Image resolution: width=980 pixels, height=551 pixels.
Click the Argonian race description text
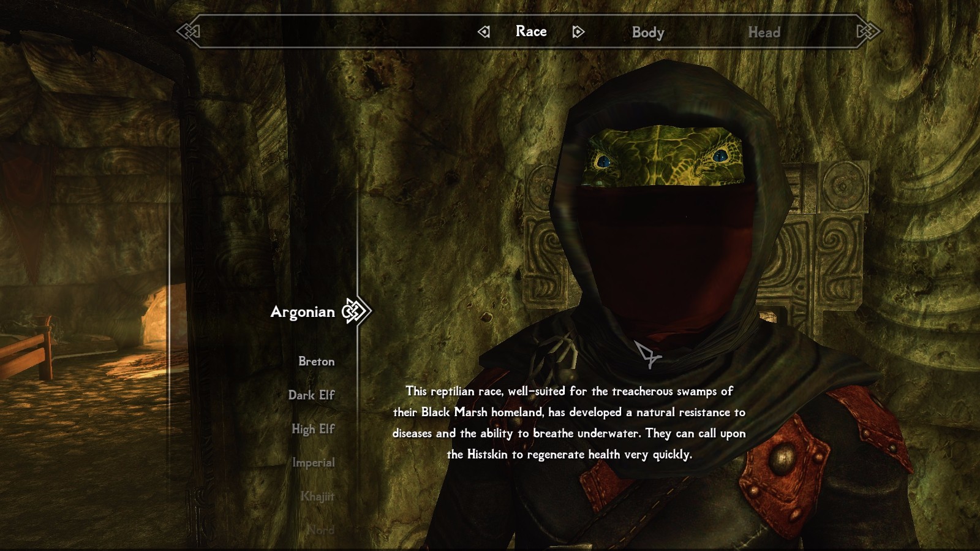click(569, 423)
